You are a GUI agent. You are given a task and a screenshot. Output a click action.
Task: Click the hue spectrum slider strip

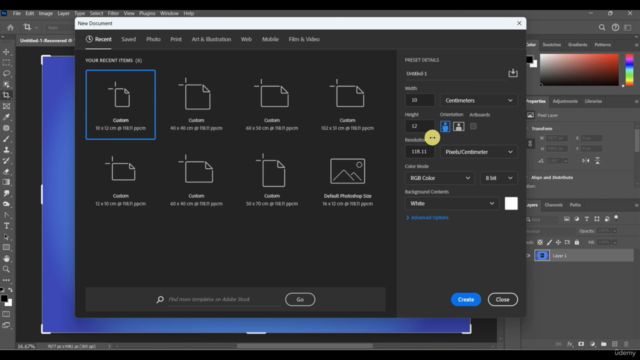tap(629, 69)
